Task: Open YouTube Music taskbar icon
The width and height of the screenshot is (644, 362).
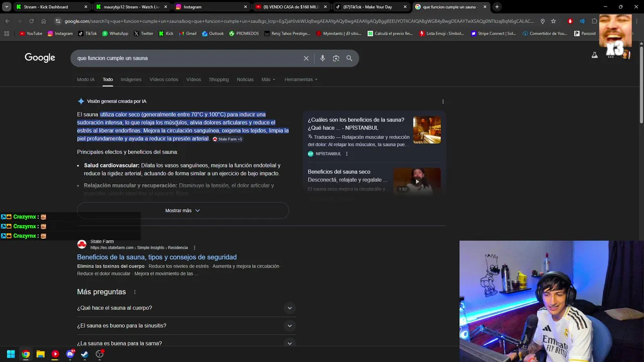Action: tap(55, 354)
